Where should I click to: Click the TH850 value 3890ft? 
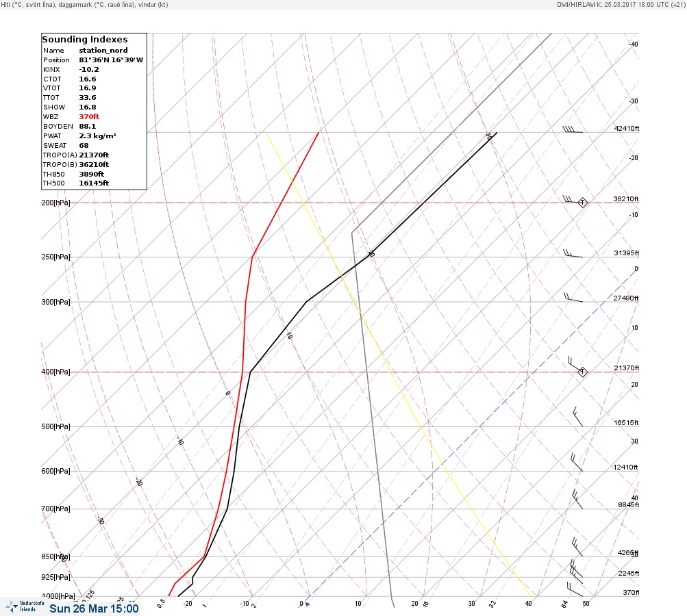(92, 175)
